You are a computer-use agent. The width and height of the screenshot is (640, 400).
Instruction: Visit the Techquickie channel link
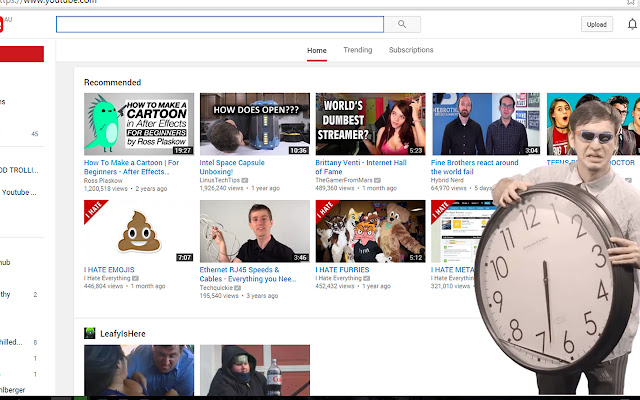click(220, 286)
